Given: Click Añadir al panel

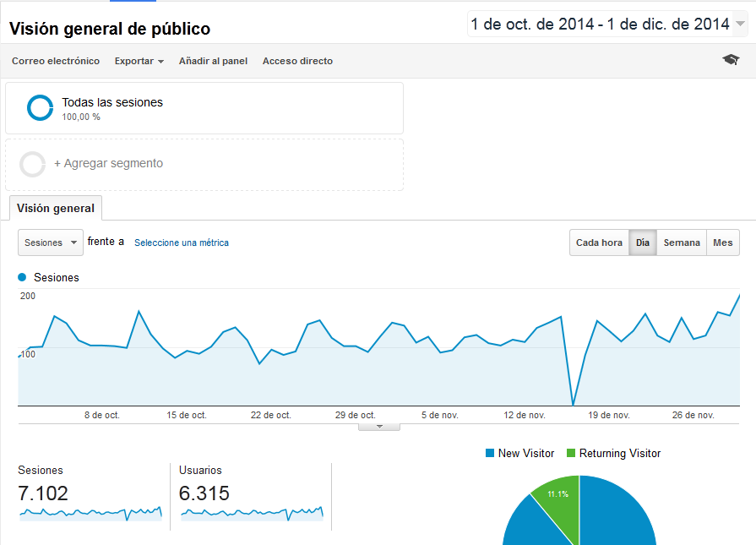Looking at the screenshot, I should pos(213,61).
